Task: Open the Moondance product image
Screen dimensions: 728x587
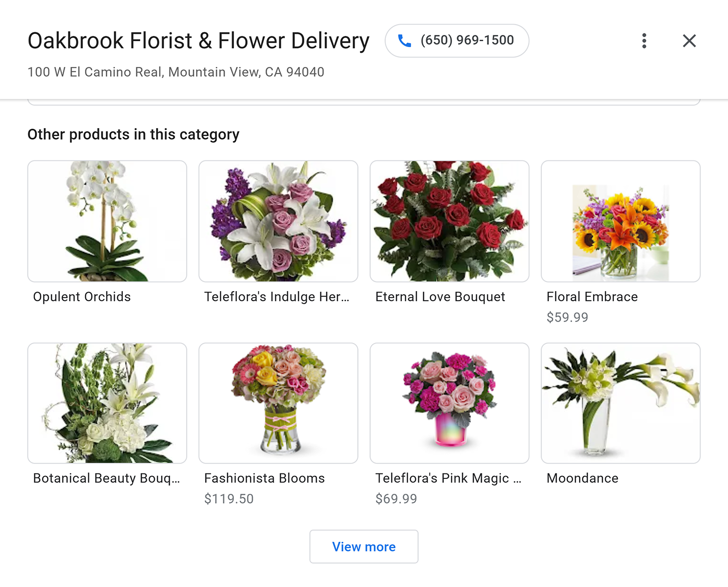Action: pyautogui.click(x=621, y=403)
